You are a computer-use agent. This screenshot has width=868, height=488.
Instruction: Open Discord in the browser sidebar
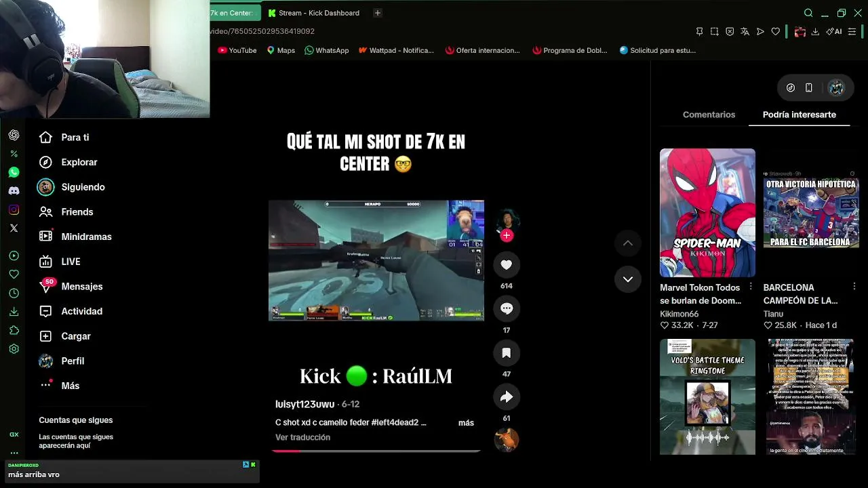tap(14, 191)
